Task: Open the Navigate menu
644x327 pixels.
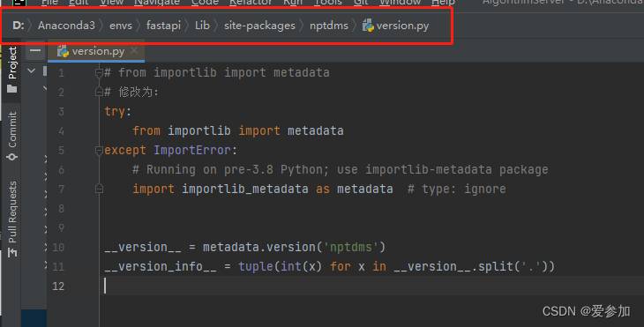Action: [157, 3]
